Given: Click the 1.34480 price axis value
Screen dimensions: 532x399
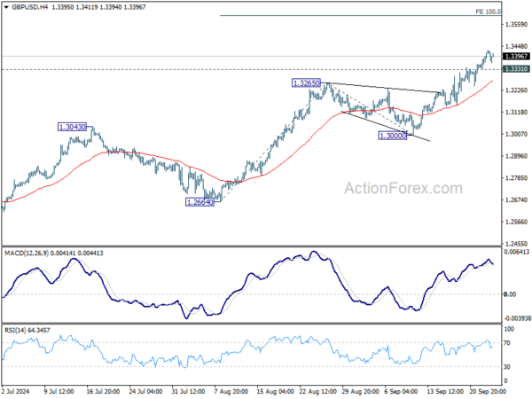Looking at the screenshot, I should click(516, 46).
